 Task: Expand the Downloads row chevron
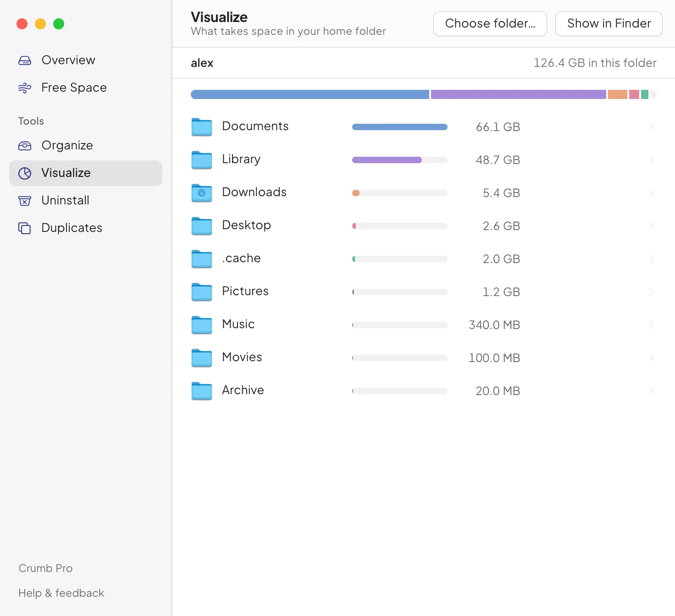(652, 193)
